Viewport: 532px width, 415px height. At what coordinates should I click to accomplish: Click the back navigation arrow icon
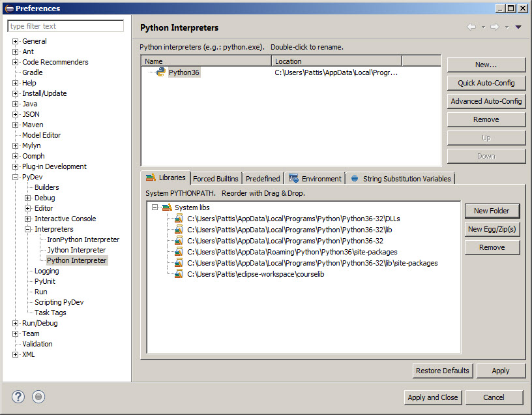click(x=471, y=27)
